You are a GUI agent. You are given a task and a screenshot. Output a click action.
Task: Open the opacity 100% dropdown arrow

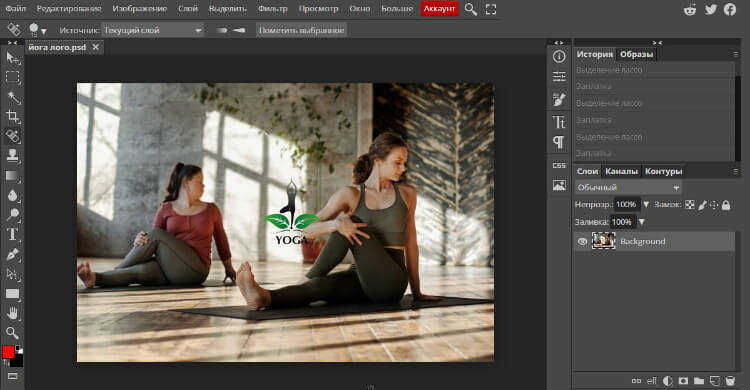(646, 204)
